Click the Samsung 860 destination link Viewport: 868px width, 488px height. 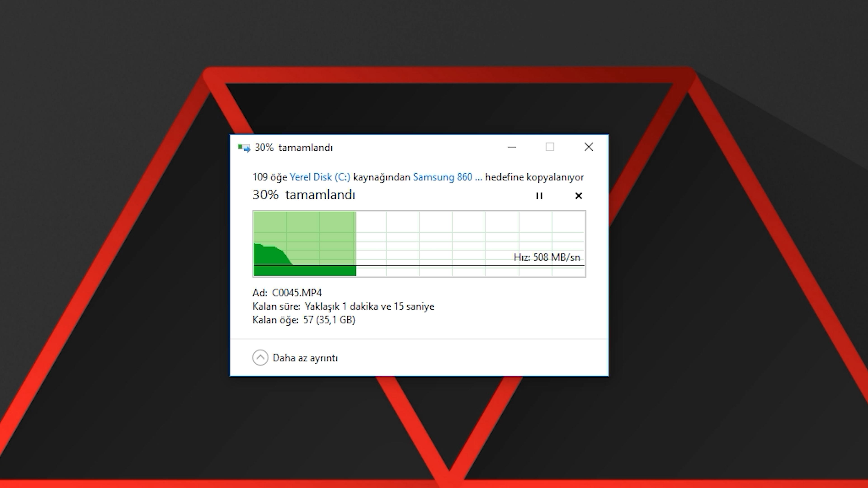click(447, 177)
